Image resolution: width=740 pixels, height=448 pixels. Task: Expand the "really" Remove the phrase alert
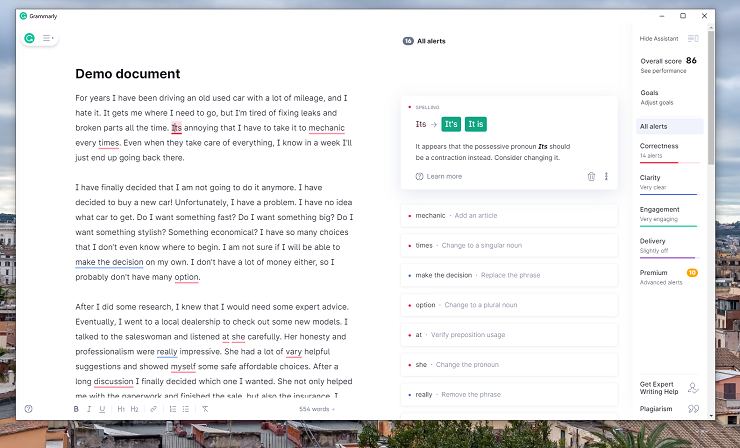pos(509,394)
